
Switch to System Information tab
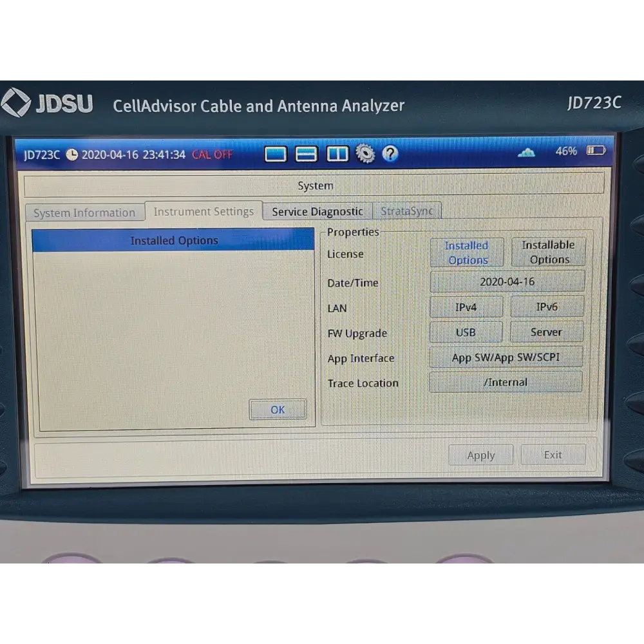click(x=84, y=213)
